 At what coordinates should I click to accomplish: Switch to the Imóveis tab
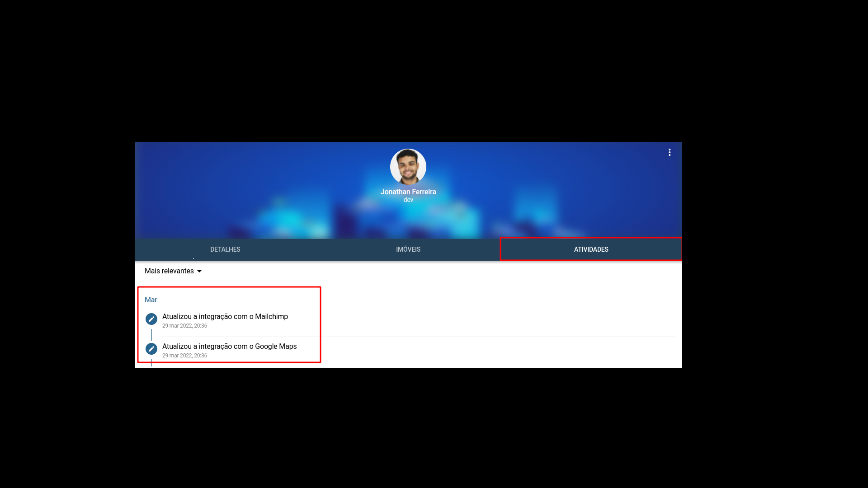[x=408, y=249]
